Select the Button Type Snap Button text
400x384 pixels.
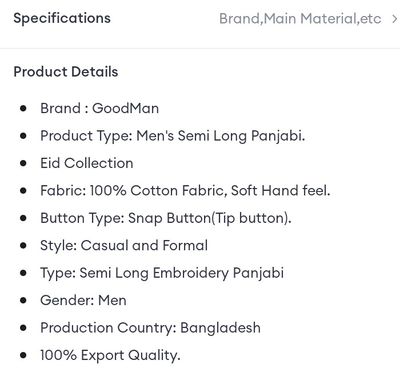point(166,218)
